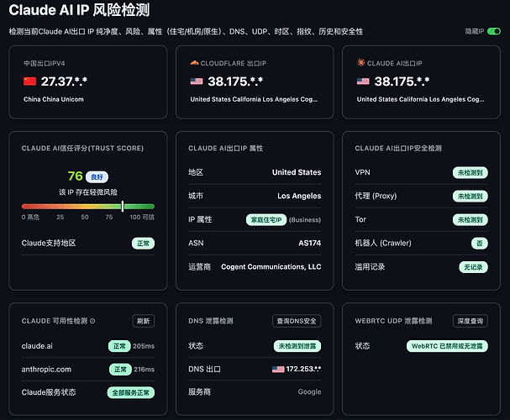Click the 205ms latency value
Viewport: 510px width, 420px height.
pos(144,346)
